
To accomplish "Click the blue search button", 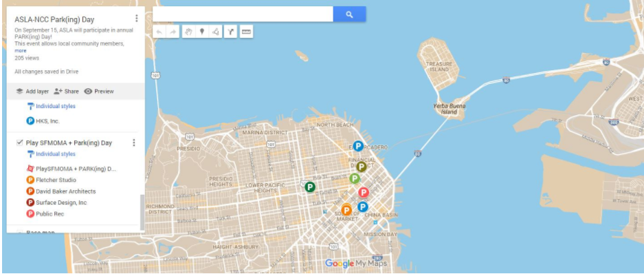I will (x=349, y=14).
